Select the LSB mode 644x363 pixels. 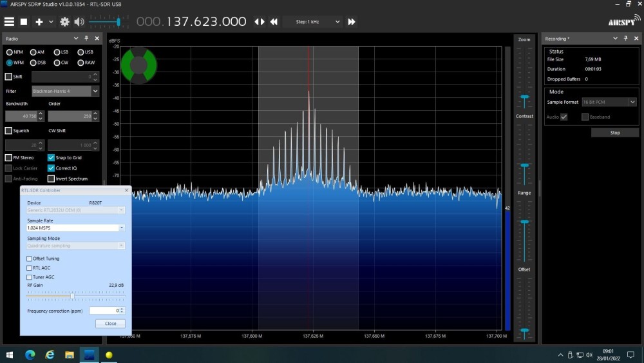point(57,52)
